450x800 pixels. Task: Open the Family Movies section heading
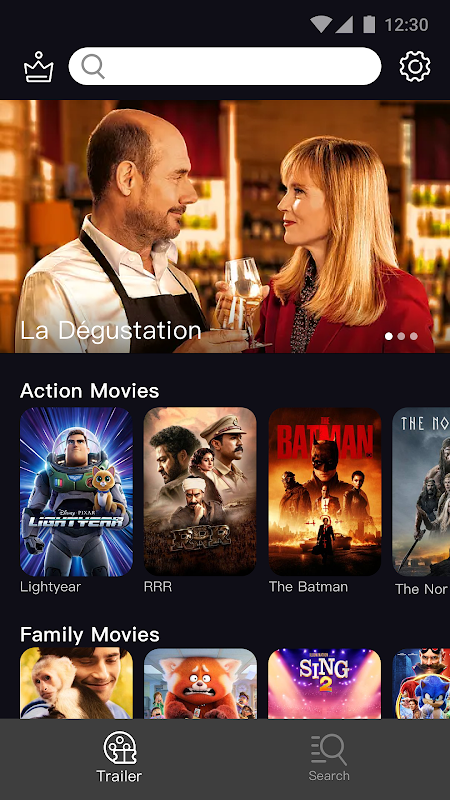[90, 635]
